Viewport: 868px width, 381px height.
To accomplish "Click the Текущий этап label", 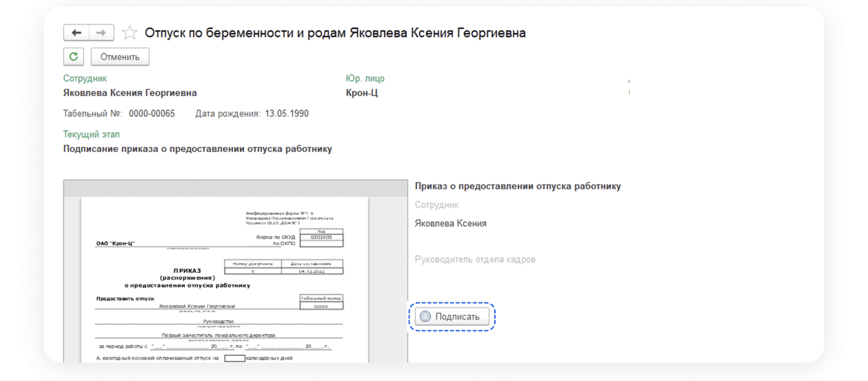I will (x=91, y=134).
